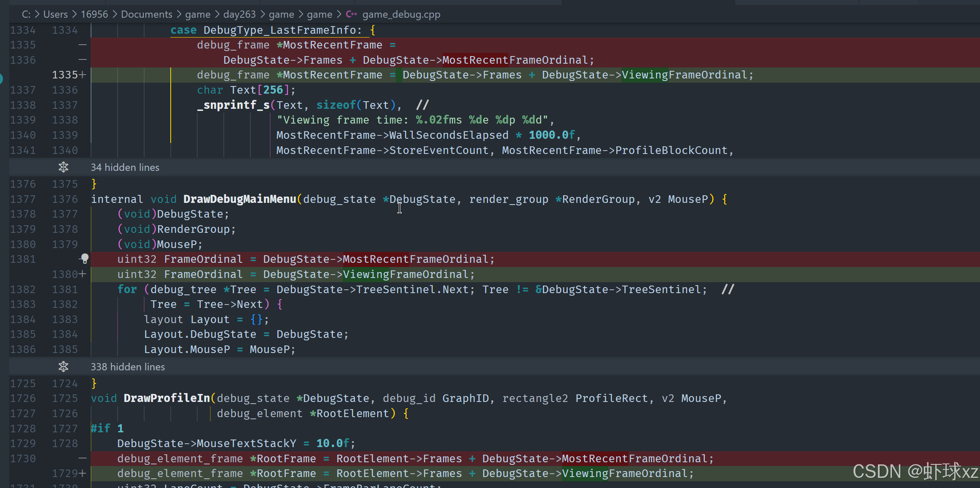Select the Users breadcrumb segment
Viewport: 980px width, 488px height.
[x=55, y=14]
